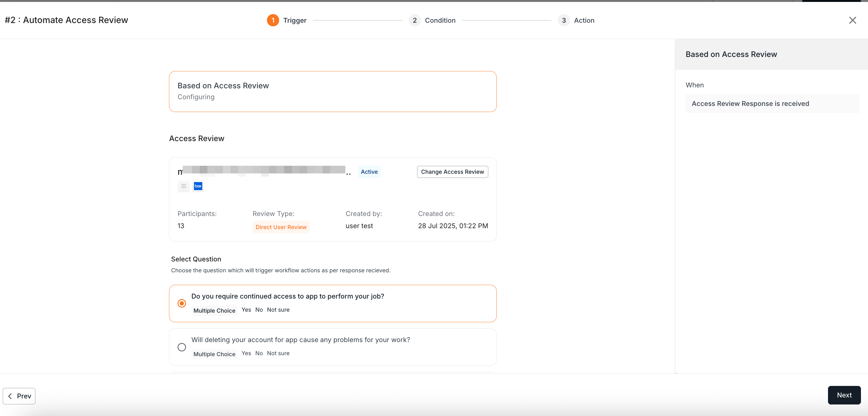Click the Box app icon
This screenshot has height=416, width=868.
click(198, 186)
